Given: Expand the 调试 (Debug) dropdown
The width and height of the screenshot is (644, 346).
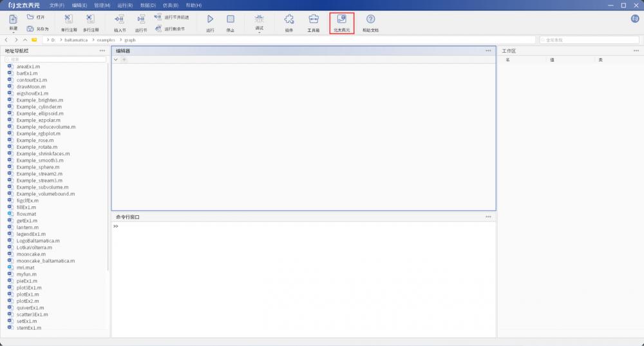Looking at the screenshot, I should click(260, 23).
